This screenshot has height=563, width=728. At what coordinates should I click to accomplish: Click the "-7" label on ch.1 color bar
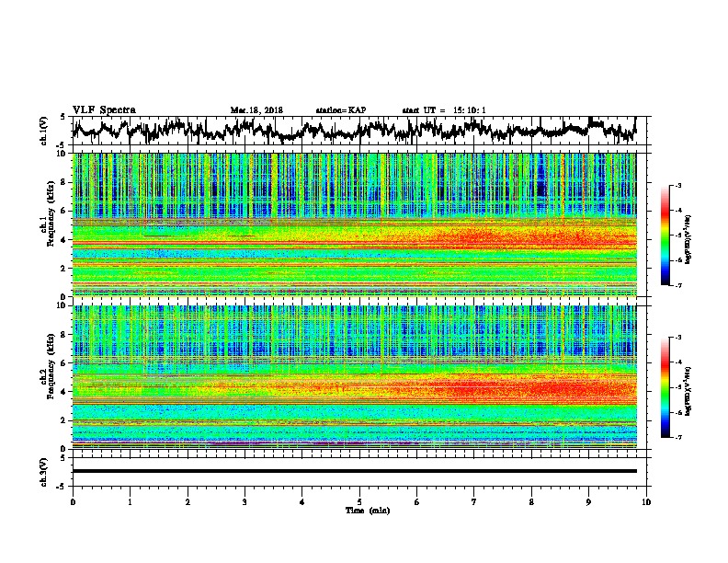tap(677, 285)
